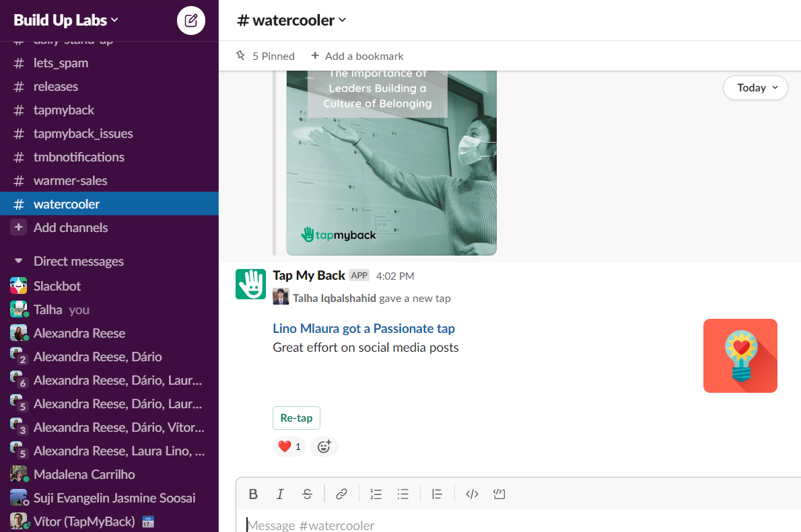The height and width of the screenshot is (532, 801).
Task: Click the heart reaction with count 1
Action: pos(289,447)
